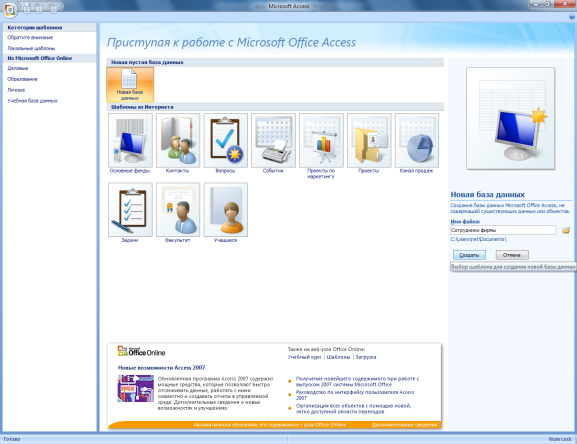The width and height of the screenshot is (577, 444).
Task: Select Учебная база данных category in sidebar
Action: (x=32, y=101)
